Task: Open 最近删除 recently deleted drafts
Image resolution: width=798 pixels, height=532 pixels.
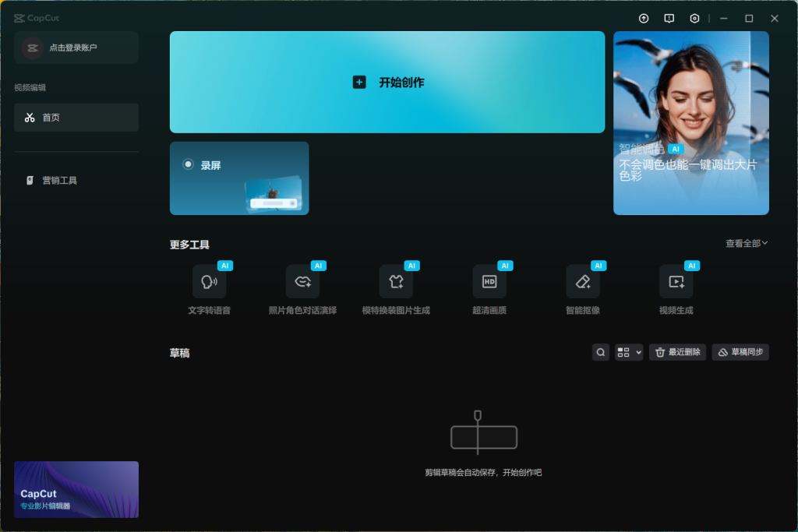Action: [x=677, y=352]
